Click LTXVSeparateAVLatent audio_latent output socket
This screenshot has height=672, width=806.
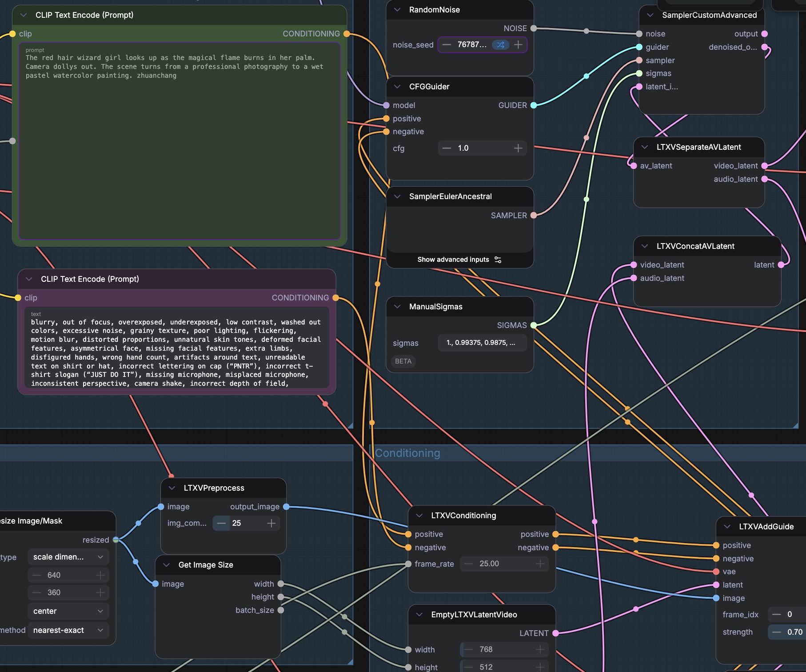765,179
